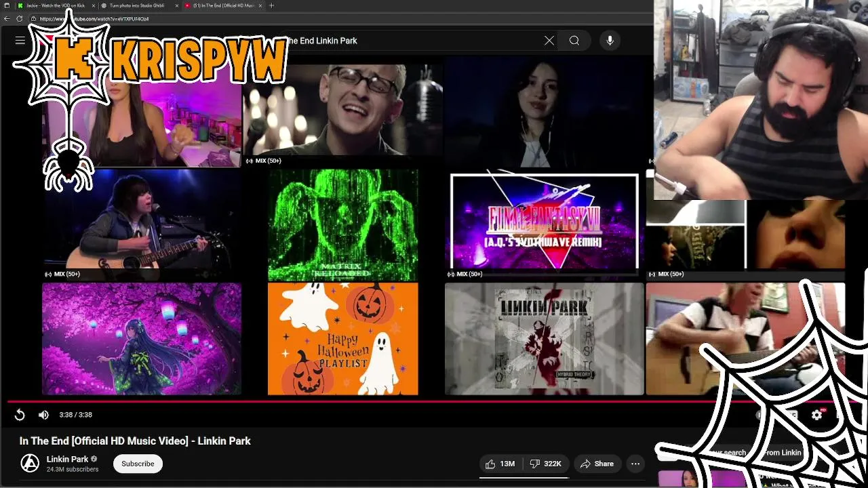Open the YouTube hamburger guide menu
The width and height of the screenshot is (868, 488).
pos(20,41)
